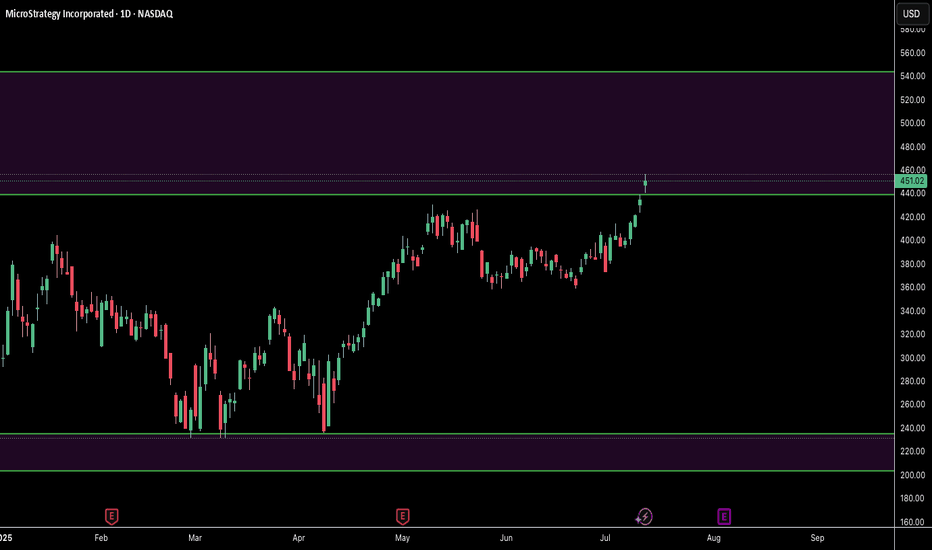Click the Jun label on time axis
The width and height of the screenshot is (932, 550).
pyautogui.click(x=506, y=538)
